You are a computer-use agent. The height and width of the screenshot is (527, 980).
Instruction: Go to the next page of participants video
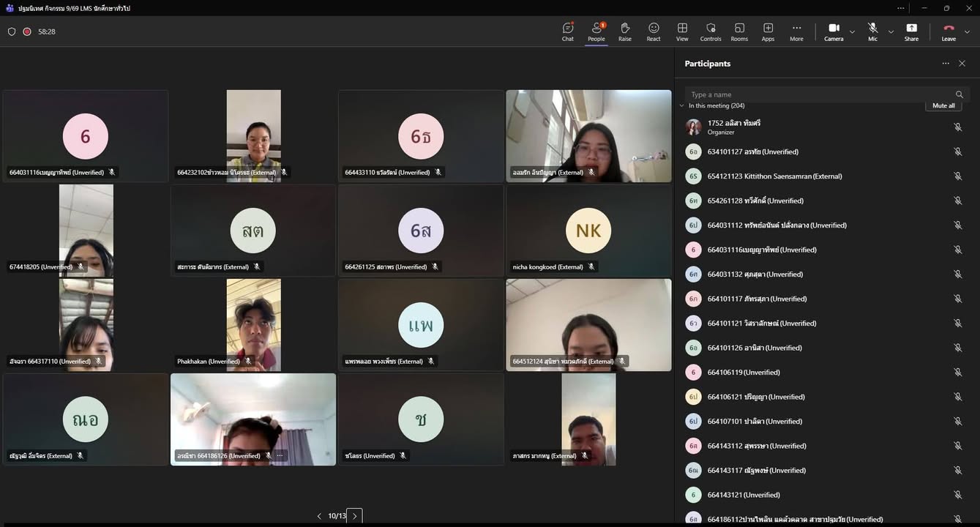(355, 516)
